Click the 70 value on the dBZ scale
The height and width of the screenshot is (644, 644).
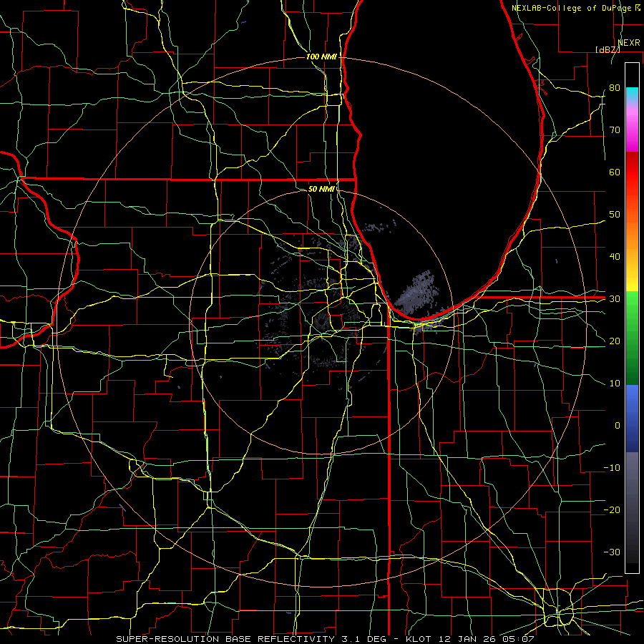click(x=615, y=130)
